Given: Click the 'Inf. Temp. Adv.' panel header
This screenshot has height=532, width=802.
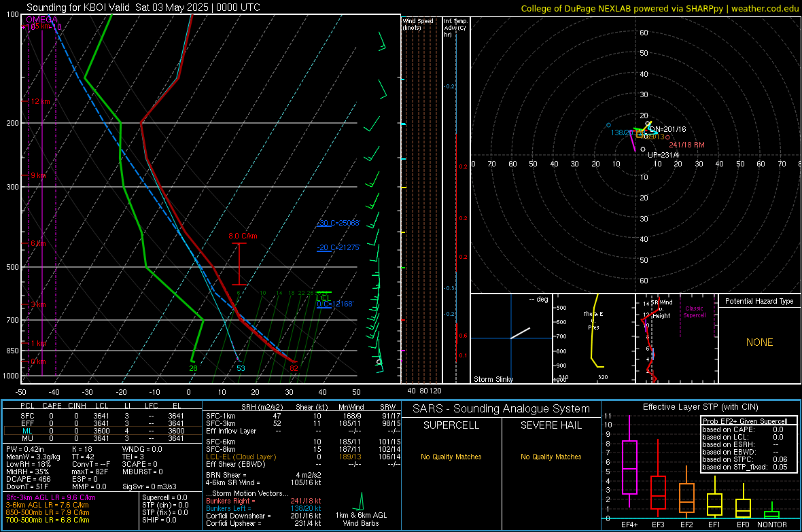Looking at the screenshot, I should (455, 28).
